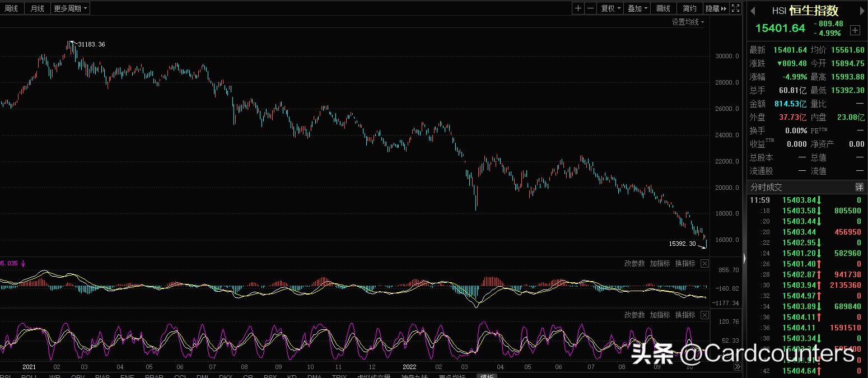Click 详 details button beside 分时成交
Screen dimensions: 868x378
click(x=859, y=187)
